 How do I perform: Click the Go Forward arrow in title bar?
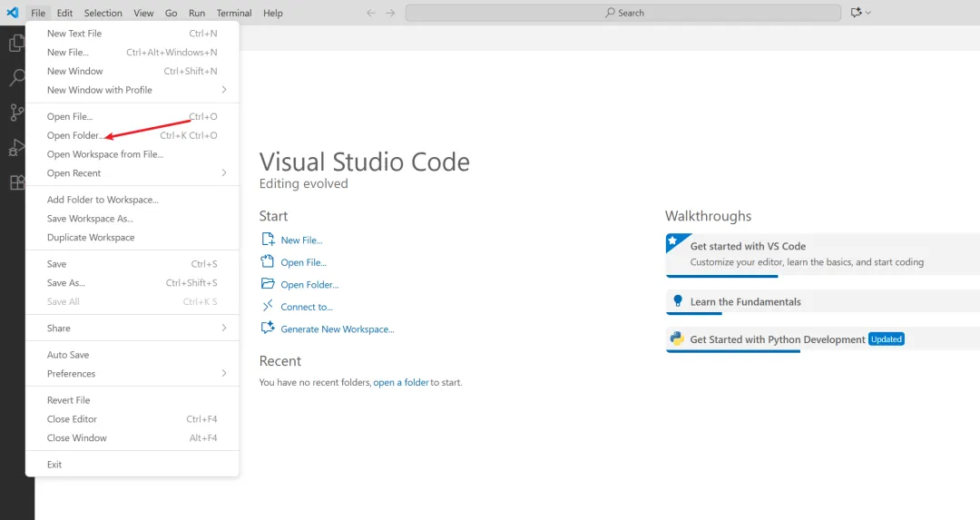tap(390, 13)
